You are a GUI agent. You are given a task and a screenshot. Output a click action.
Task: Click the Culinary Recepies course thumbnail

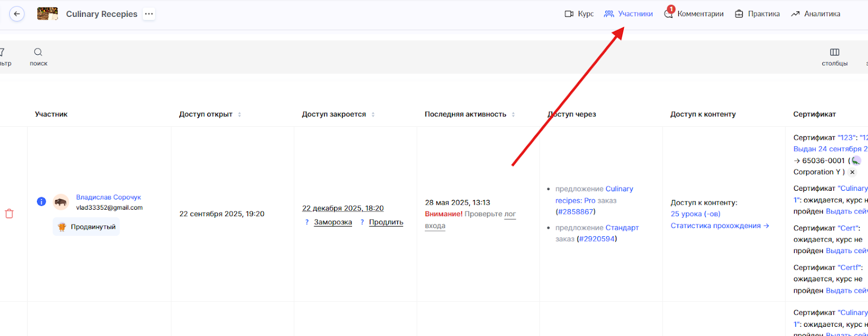[48, 14]
